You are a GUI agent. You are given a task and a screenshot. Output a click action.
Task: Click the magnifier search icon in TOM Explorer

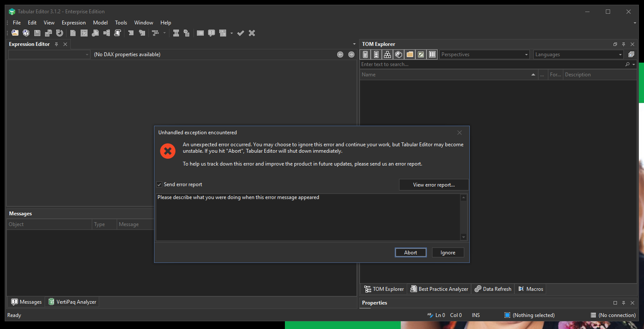(x=627, y=64)
